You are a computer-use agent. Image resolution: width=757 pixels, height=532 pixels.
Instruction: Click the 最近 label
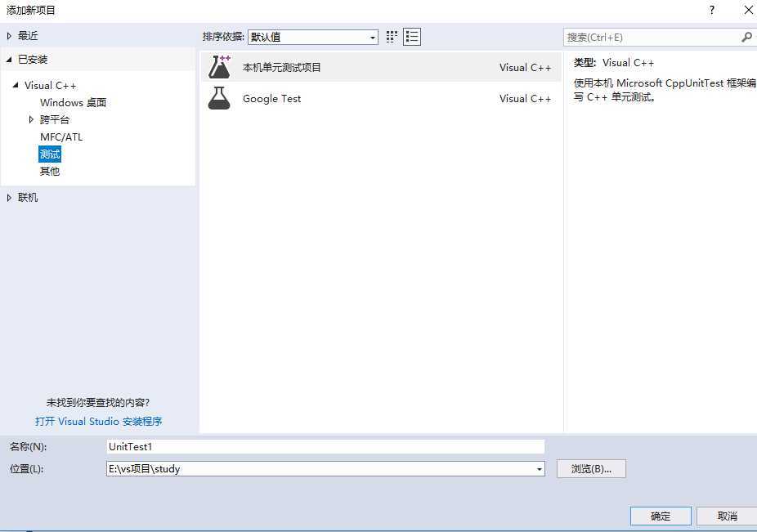pos(28,36)
